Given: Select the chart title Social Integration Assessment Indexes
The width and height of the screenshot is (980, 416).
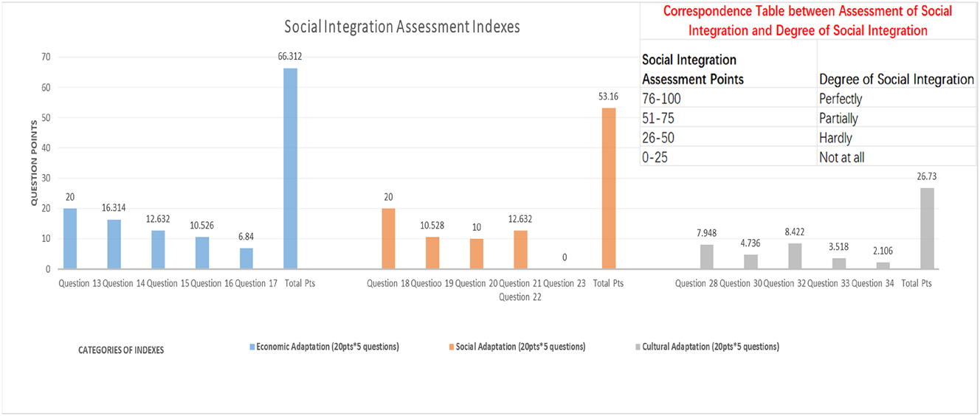Looking at the screenshot, I should [402, 27].
